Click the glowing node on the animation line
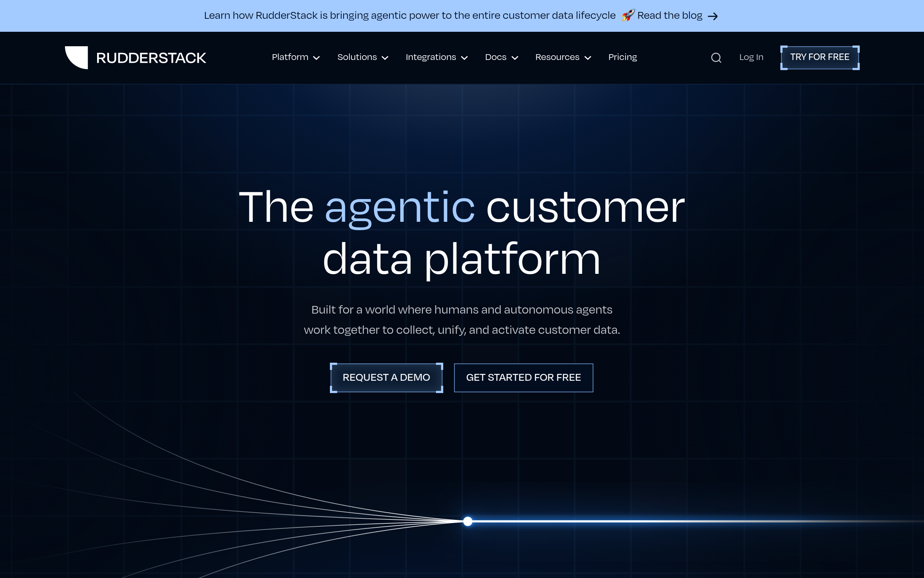Image resolution: width=924 pixels, height=578 pixels. (x=468, y=521)
